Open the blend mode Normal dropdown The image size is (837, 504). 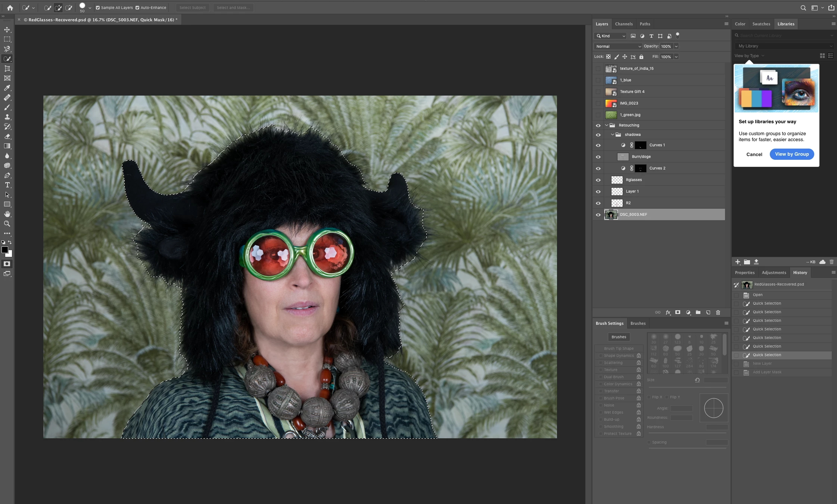click(x=618, y=46)
